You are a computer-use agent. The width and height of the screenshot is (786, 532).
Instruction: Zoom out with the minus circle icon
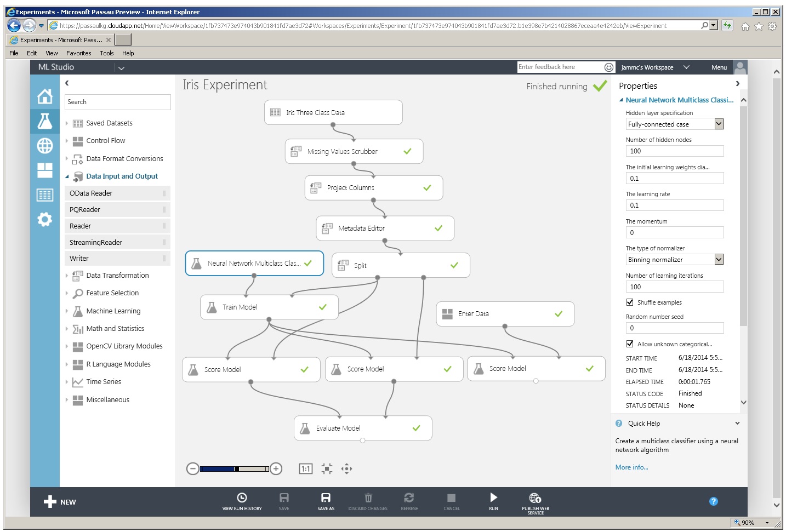click(x=192, y=469)
